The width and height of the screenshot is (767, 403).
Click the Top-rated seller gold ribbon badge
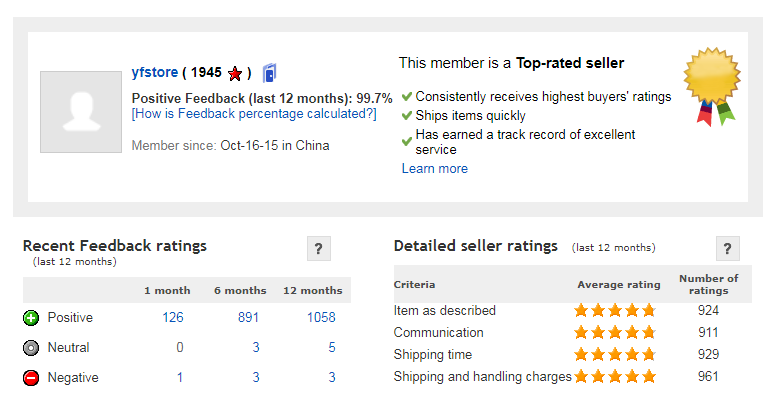coord(712,86)
